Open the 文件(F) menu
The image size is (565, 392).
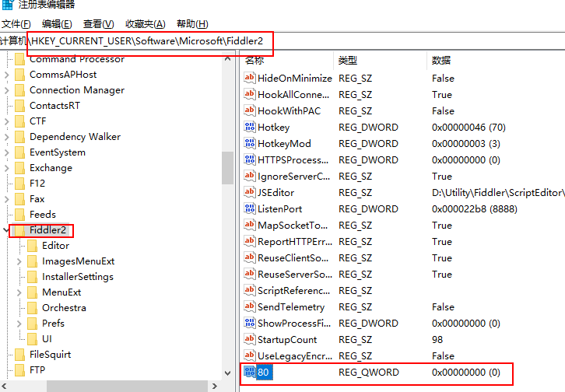tap(16, 24)
